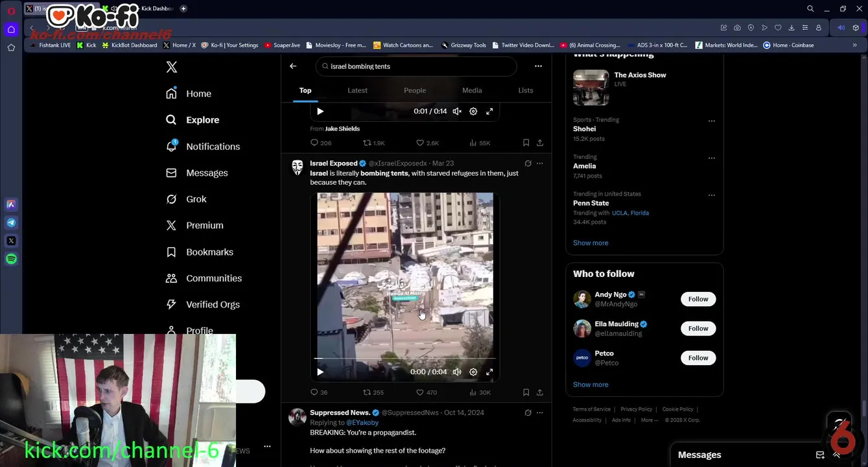Click the X logo

click(171, 67)
